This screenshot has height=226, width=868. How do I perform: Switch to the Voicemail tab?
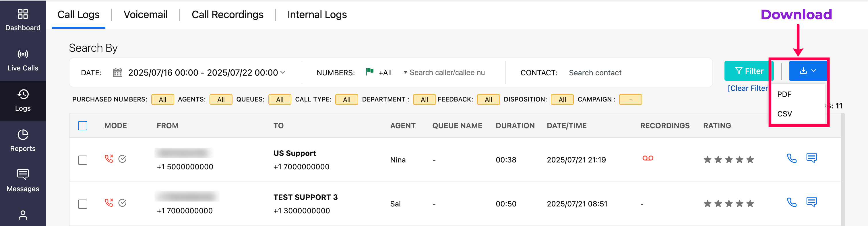point(145,15)
